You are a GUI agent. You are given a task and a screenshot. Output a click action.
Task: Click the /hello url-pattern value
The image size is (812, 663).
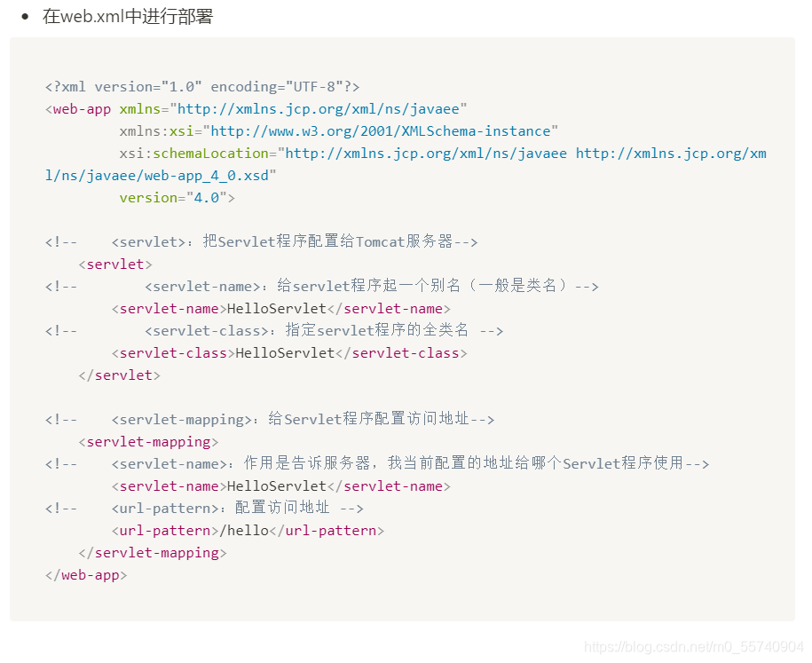pos(244,531)
